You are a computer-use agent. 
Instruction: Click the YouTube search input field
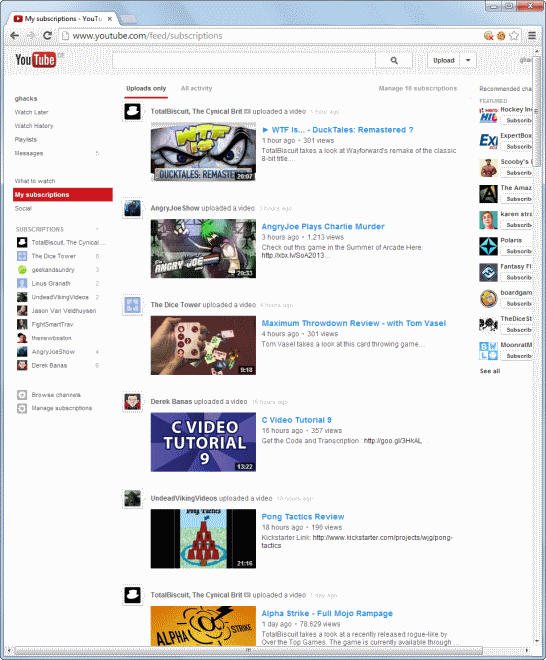pyautogui.click(x=244, y=61)
